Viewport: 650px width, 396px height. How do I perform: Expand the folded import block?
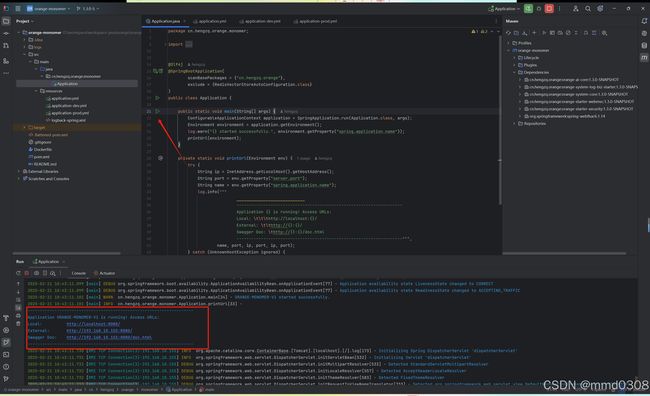point(189,44)
